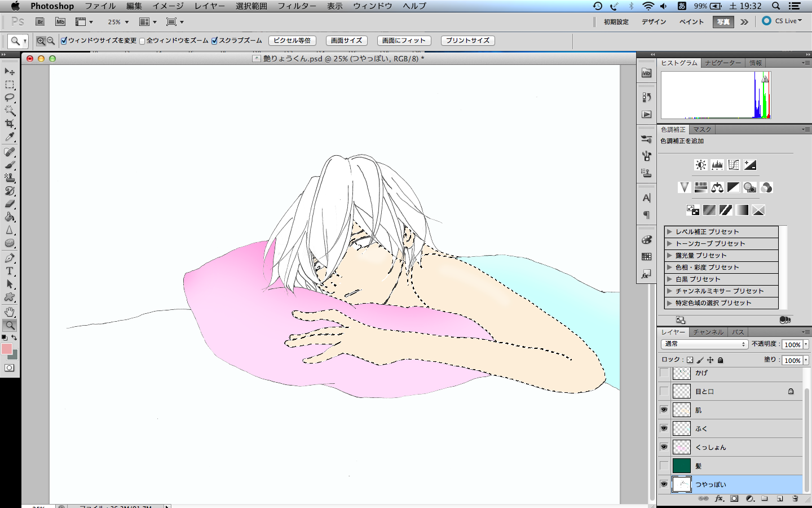Pick the Paint Bucket tool
812x508 pixels.
coord(10,217)
